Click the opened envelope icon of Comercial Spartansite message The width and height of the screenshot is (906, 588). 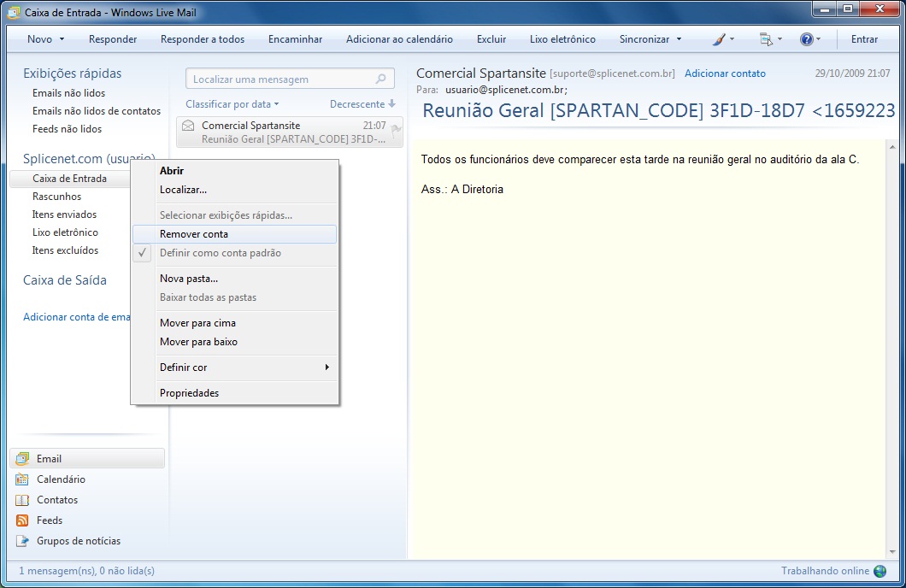point(188,126)
